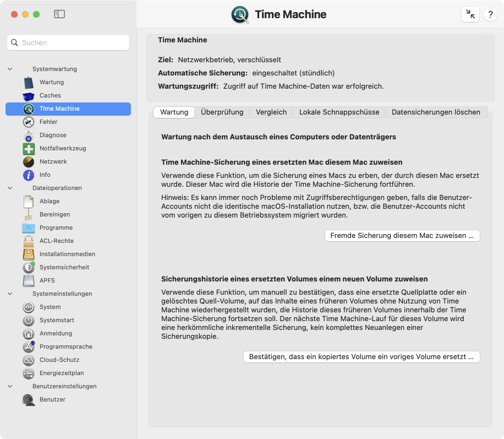This screenshot has width=504, height=439.
Task: Open the Installationsmedien icon
Action: coord(29,254)
